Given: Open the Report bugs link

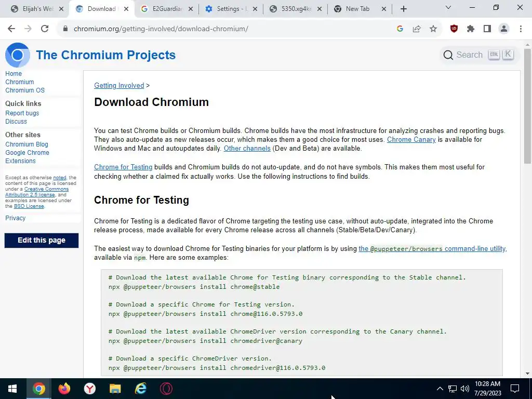Looking at the screenshot, I should [x=22, y=113].
